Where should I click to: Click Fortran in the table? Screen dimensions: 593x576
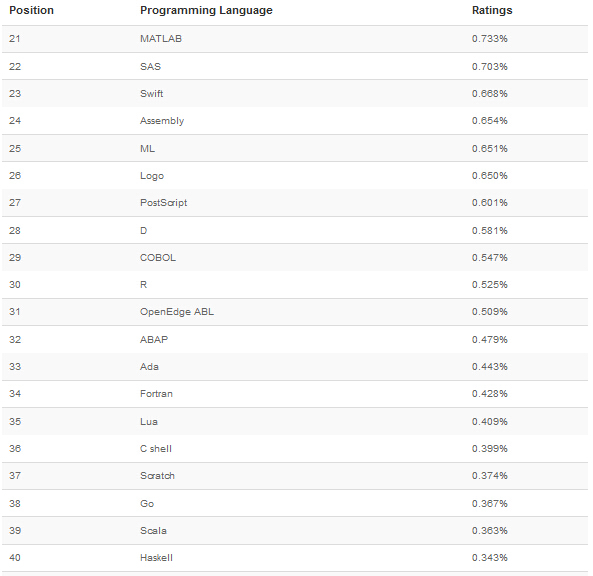click(156, 394)
